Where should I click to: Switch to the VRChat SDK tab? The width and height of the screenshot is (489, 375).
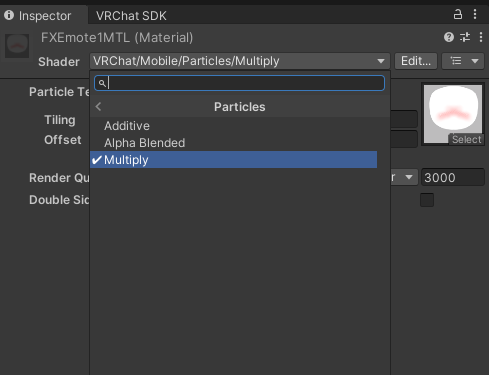click(131, 16)
